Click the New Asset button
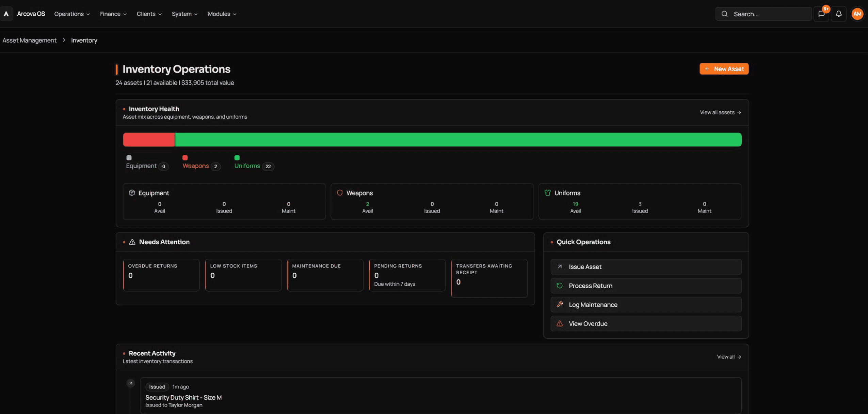The height and width of the screenshot is (414, 868). (724, 69)
